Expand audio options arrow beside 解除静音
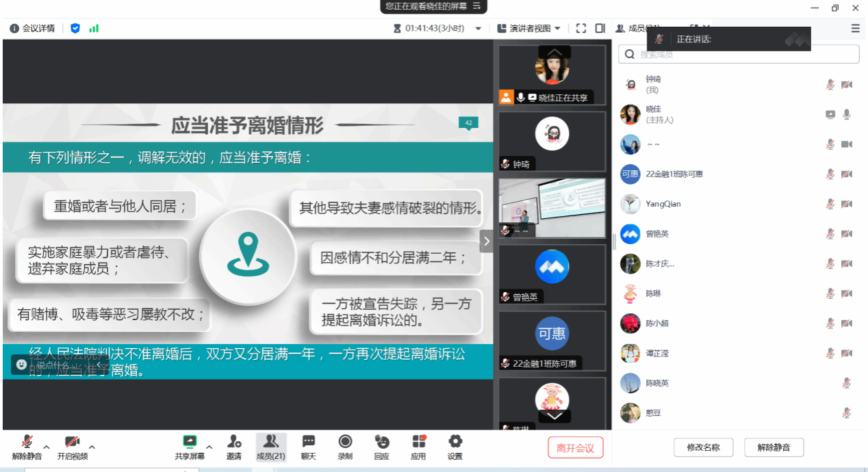Viewport: 868px width, 472px height. tap(47, 447)
